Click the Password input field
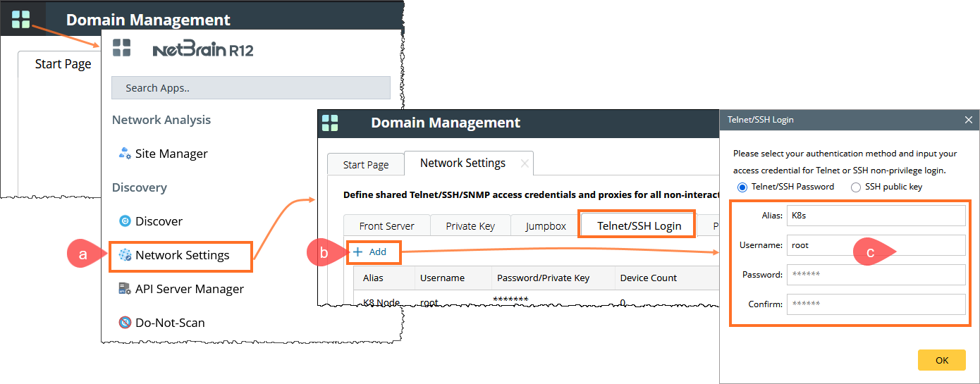This screenshot has height=384, width=980. pos(876,275)
